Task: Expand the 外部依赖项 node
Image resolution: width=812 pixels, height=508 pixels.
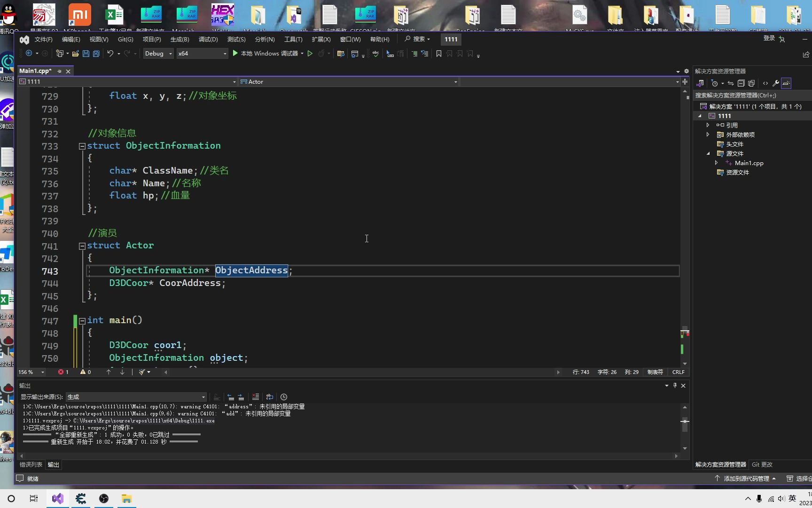Action: 708,135
